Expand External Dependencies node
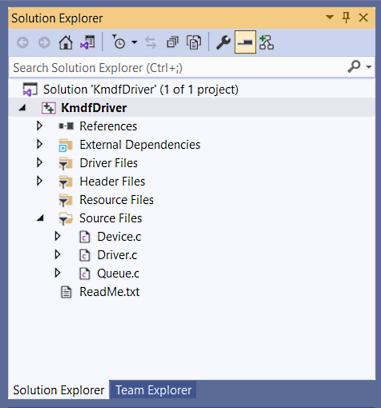This screenshot has height=408, width=381. (x=39, y=144)
